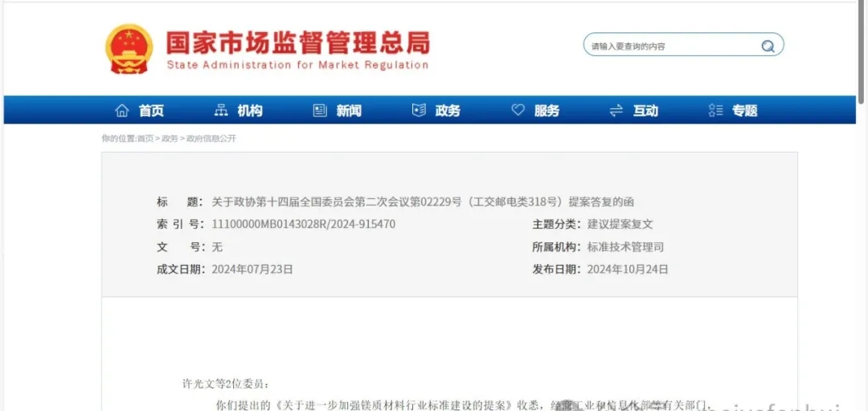Click the house icon beside 首页
Screen dimensions: 868x411
pos(122,111)
